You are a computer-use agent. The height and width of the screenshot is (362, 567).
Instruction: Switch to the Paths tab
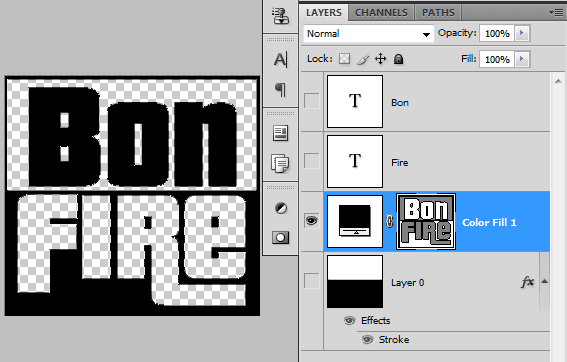[x=438, y=13]
